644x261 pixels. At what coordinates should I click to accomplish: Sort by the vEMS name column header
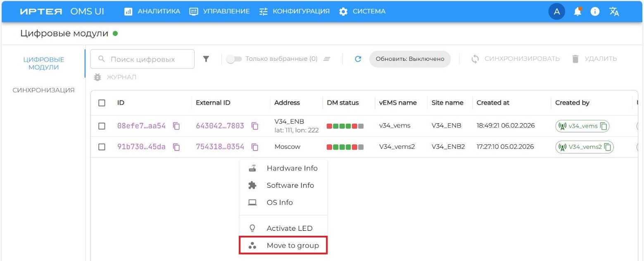pos(398,103)
